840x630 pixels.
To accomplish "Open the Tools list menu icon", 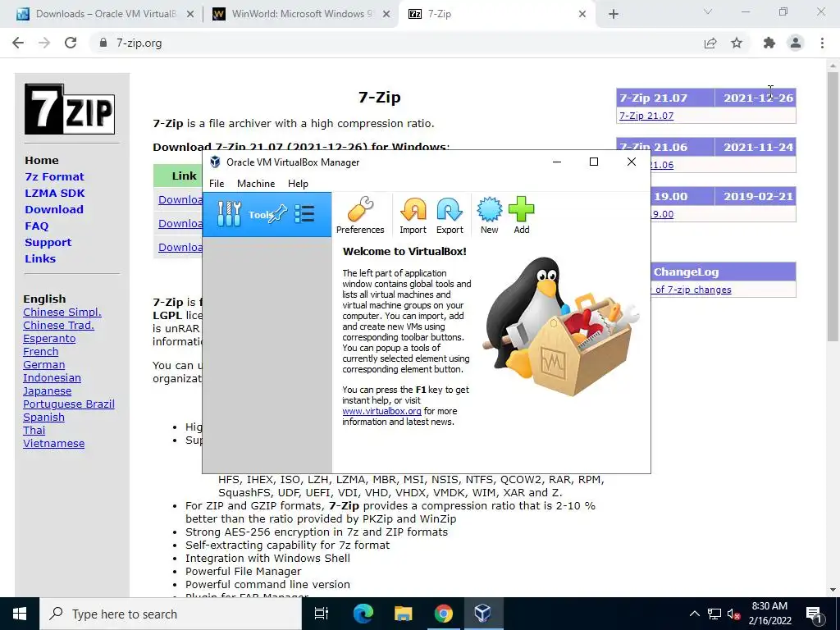I will click(x=304, y=214).
